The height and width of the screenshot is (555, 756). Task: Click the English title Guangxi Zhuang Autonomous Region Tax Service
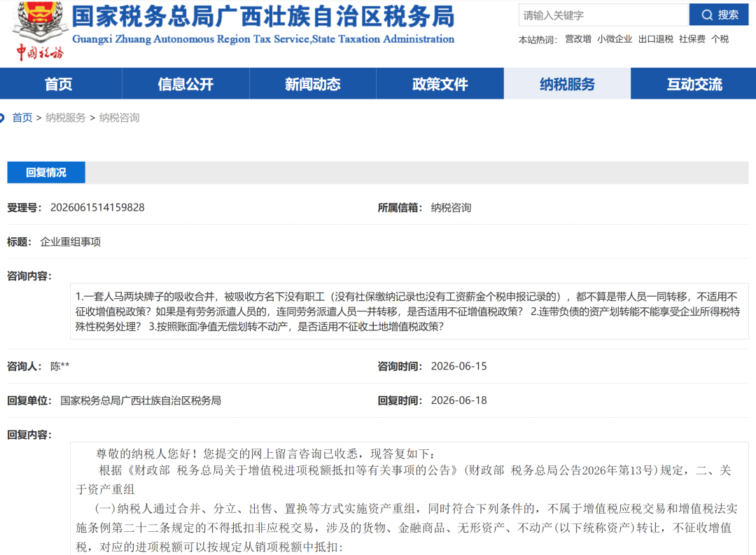click(x=263, y=39)
